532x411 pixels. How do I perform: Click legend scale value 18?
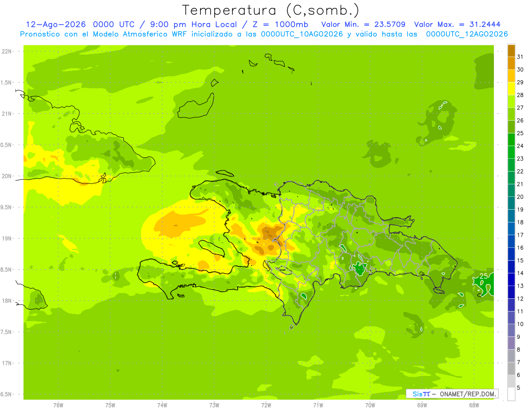(520, 222)
